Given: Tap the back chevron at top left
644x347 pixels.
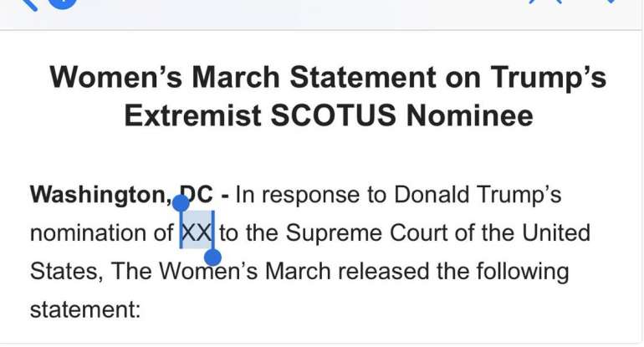Looking at the screenshot, I should 28,3.
